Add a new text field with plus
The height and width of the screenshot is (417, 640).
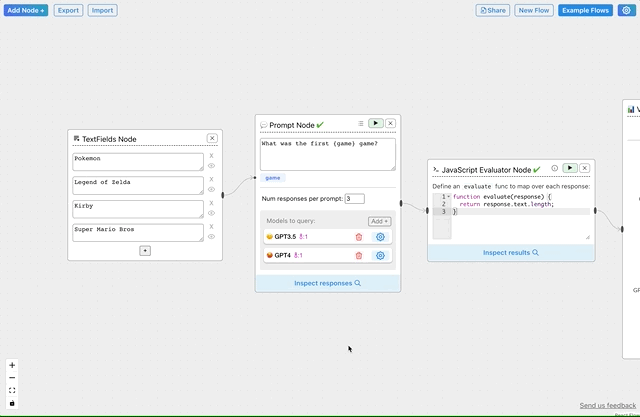click(145, 251)
